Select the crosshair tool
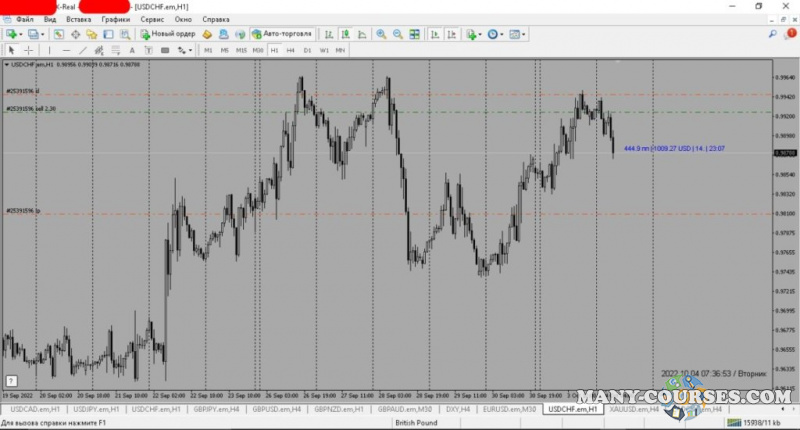This screenshot has height=430, width=800. coord(29,50)
